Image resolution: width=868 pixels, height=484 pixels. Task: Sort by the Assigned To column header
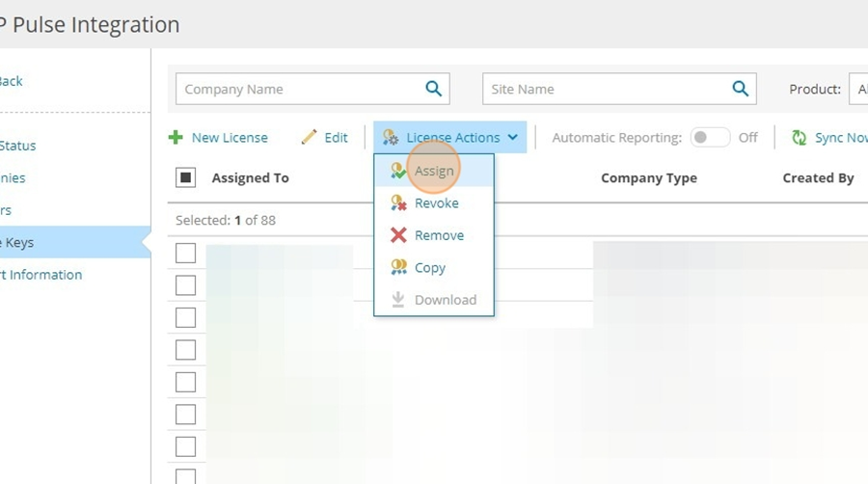(250, 177)
